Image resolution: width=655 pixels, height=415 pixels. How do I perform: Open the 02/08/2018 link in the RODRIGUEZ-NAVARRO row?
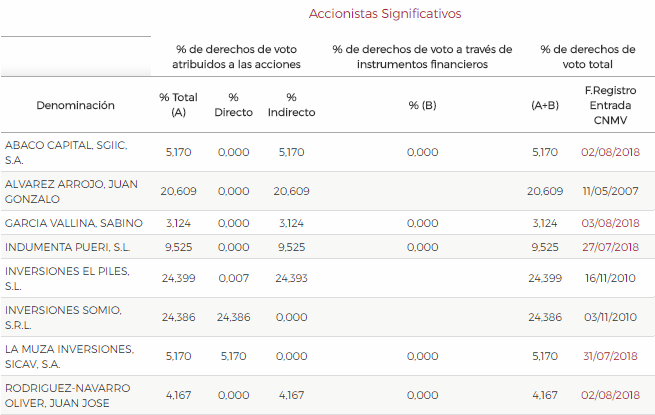pyautogui.click(x=610, y=395)
